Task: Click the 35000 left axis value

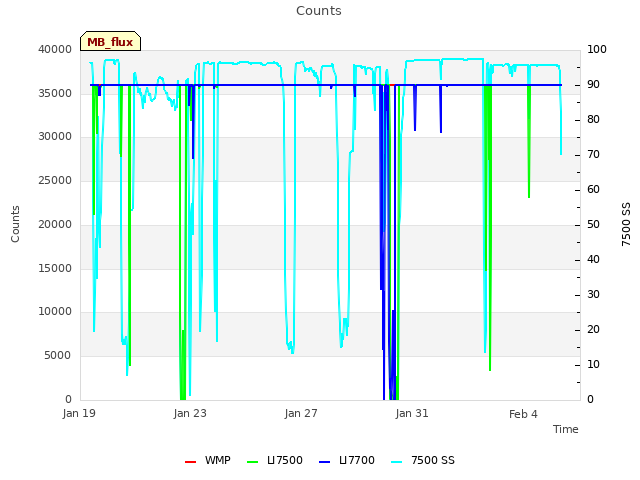Action: 55,93
